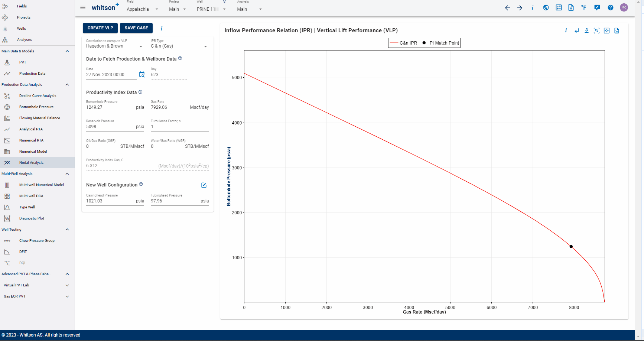Collapse the Well Testing section
The width and height of the screenshot is (644, 341).
click(x=67, y=230)
